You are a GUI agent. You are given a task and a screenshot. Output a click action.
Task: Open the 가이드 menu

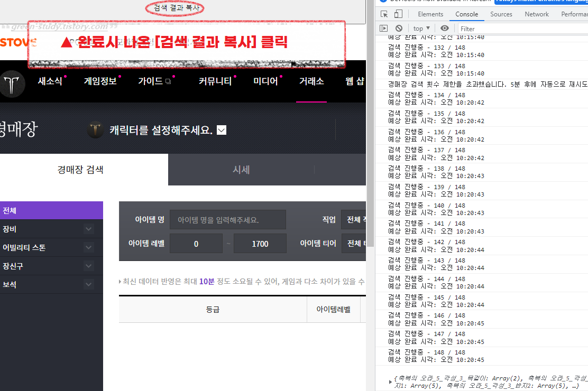coord(150,81)
